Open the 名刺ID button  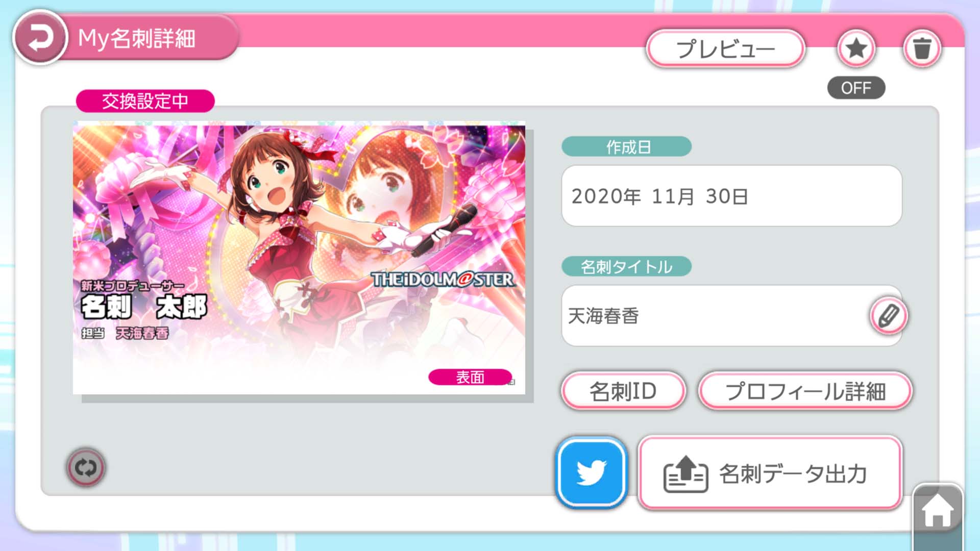pyautogui.click(x=623, y=391)
